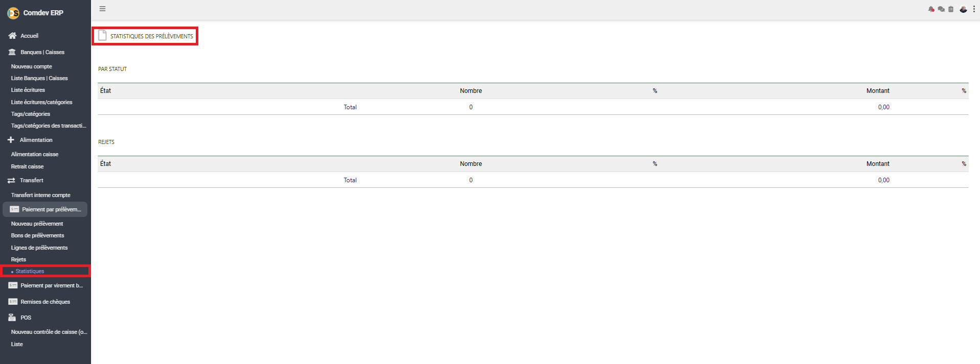The image size is (980, 364).
Task: Click the Montant header in the Rejets table
Action: pos(878,164)
